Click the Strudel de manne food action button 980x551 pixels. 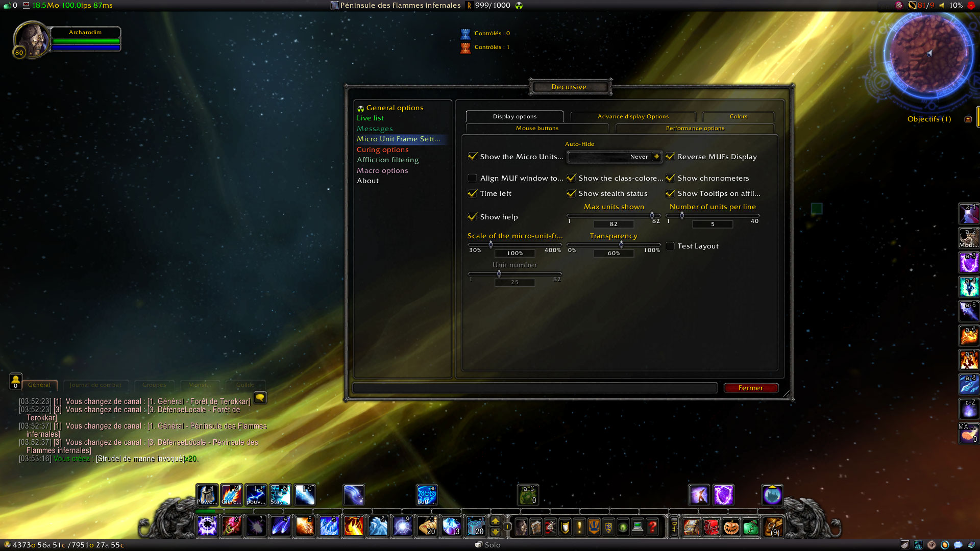coord(427,527)
